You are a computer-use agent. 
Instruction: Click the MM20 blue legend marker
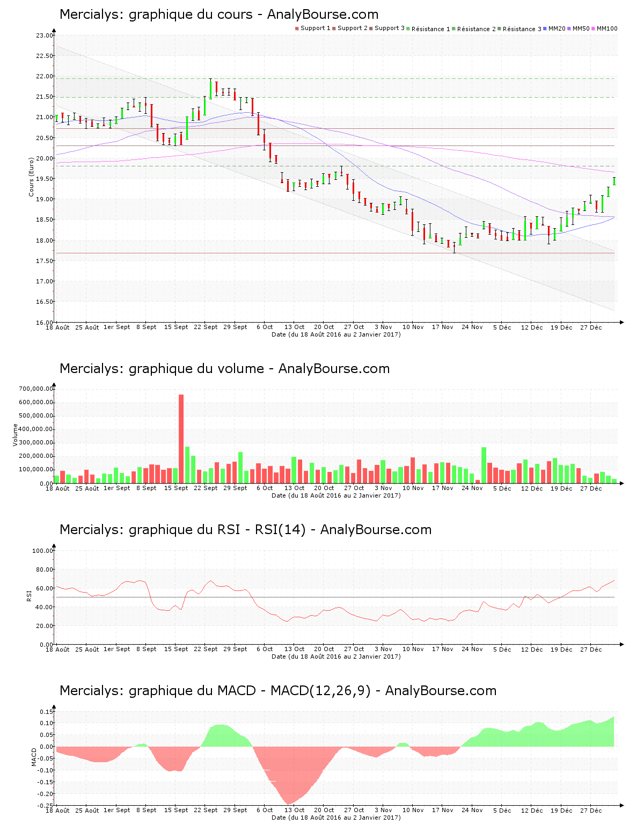click(x=545, y=28)
